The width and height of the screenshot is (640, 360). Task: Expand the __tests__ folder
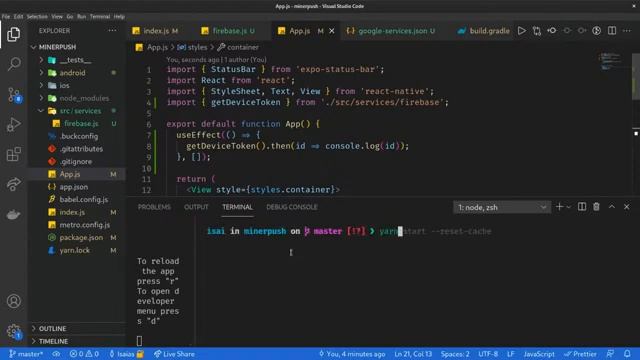pyautogui.click(x=41, y=60)
